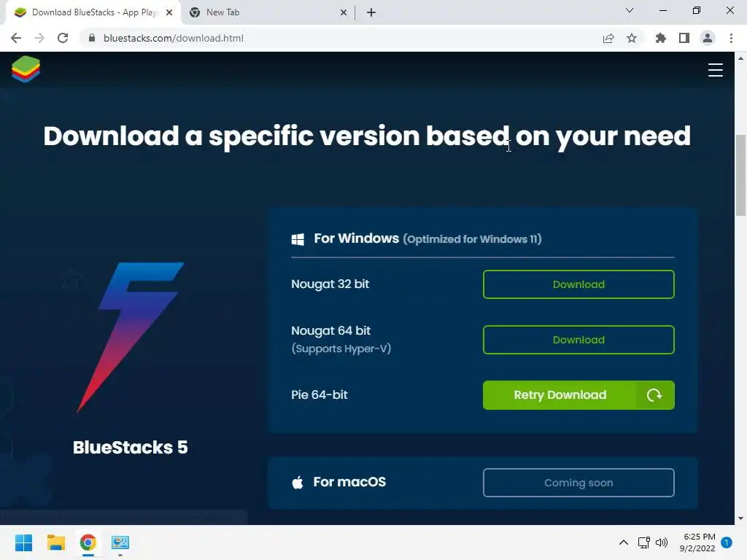View site information padlock icon
This screenshot has width=747, height=560.
(91, 38)
